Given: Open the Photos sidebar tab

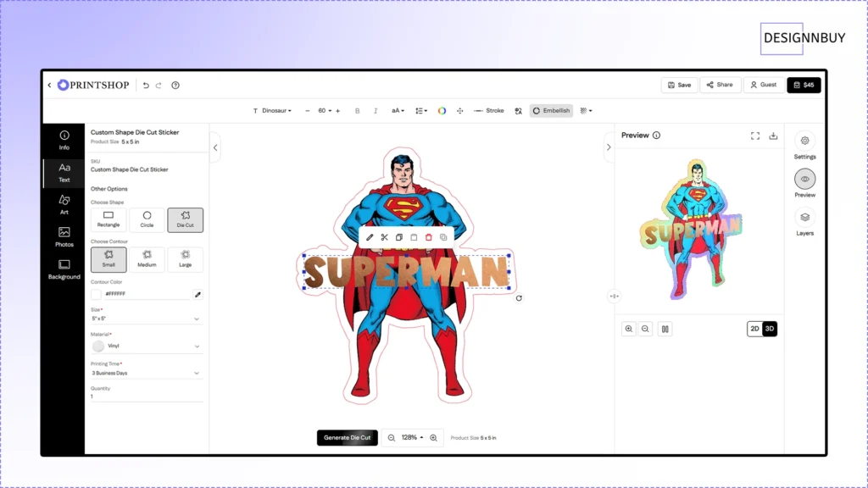Looking at the screenshot, I should point(64,237).
